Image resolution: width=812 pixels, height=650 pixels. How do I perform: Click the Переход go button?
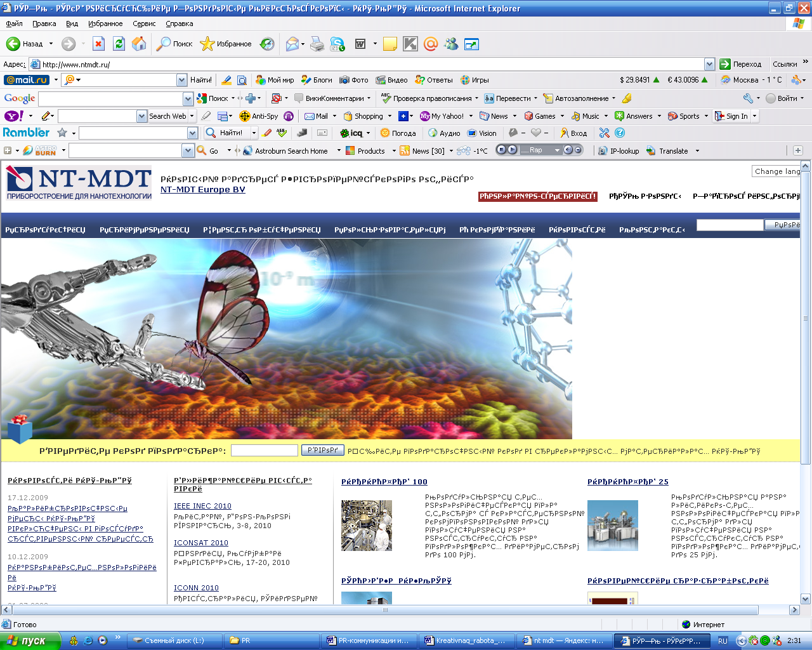(740, 64)
